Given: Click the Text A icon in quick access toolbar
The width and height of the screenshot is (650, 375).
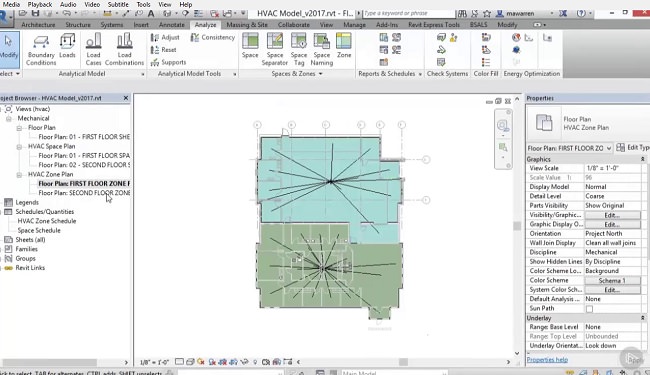Looking at the screenshot, I should coord(151,14).
